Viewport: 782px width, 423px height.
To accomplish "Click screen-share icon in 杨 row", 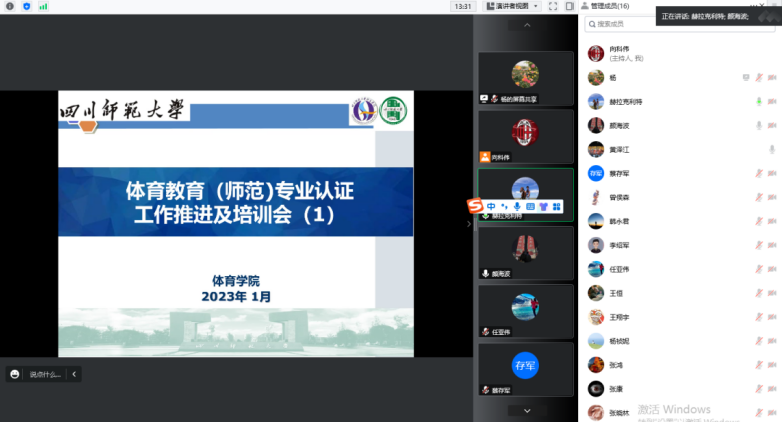I will (x=746, y=77).
